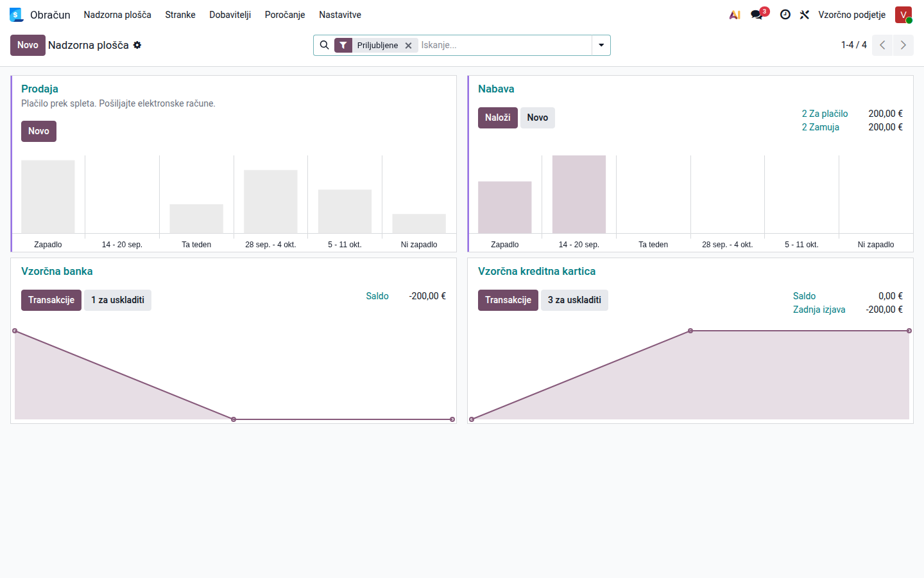924x578 pixels.
Task: Focus the Iskanje search field
Action: (504, 45)
